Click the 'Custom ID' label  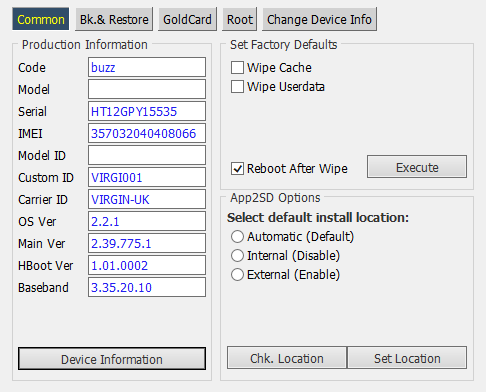point(46,178)
